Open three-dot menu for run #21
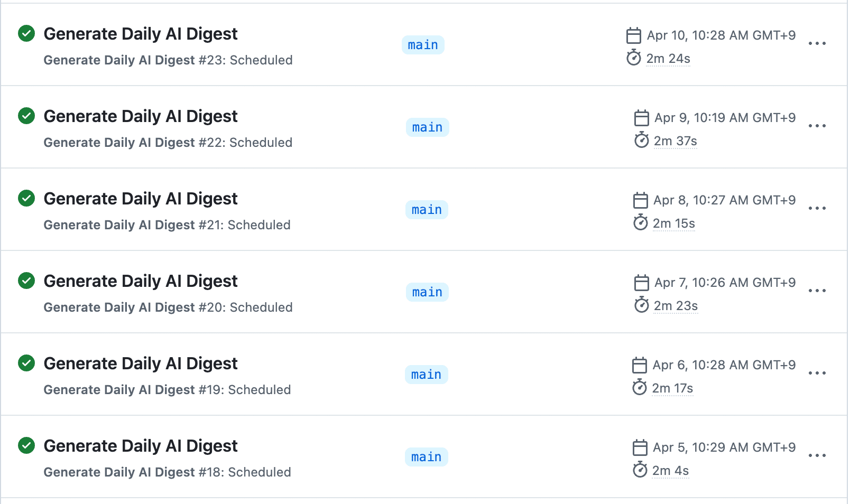 click(x=817, y=208)
